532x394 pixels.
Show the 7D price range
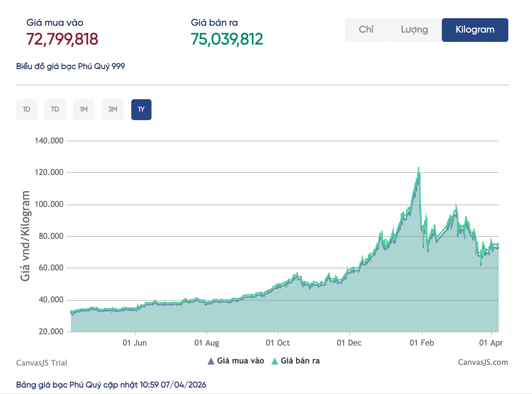tap(55, 109)
